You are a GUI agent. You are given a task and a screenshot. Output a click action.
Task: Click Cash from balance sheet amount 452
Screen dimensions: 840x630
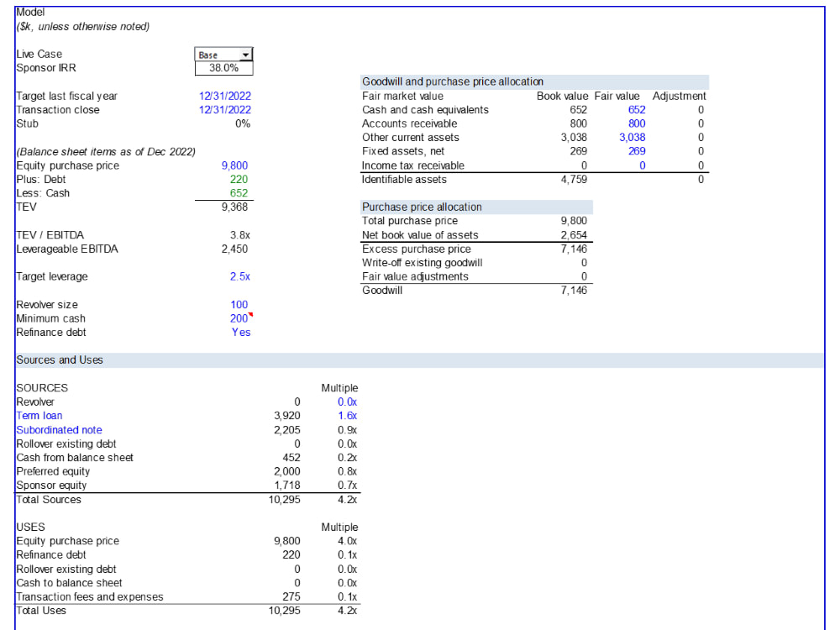point(291,458)
